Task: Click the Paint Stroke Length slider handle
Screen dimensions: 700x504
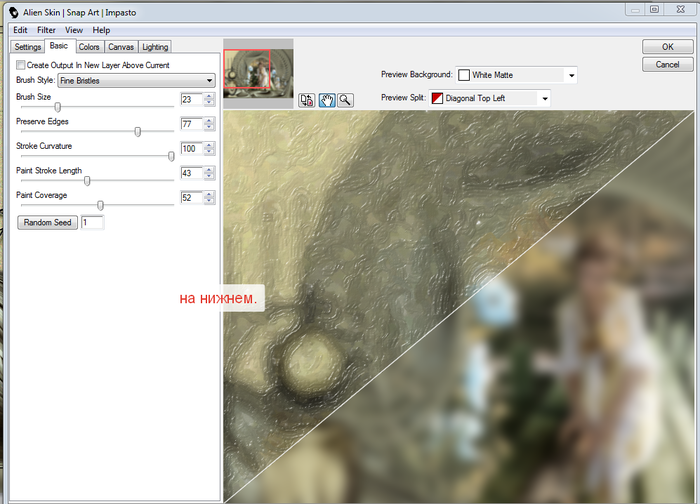Action: [87, 181]
